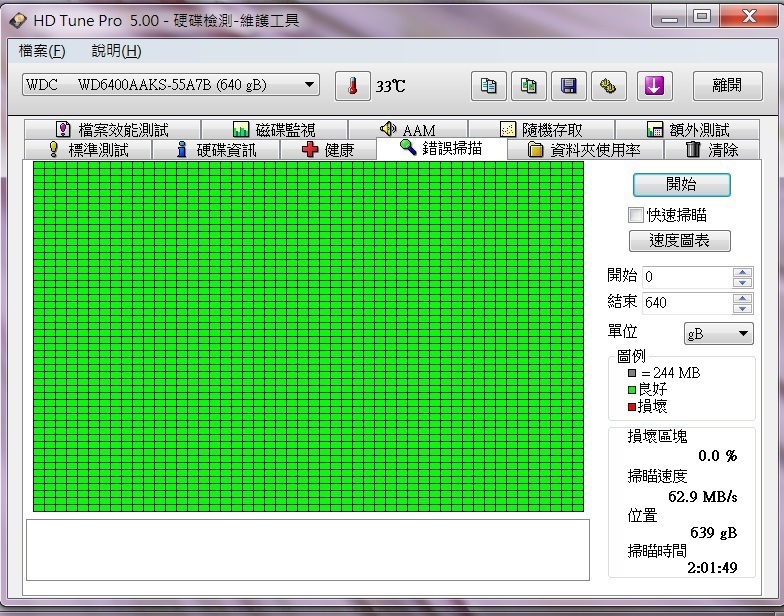Click the 33℃ temperature reading
The height and width of the screenshot is (616, 784).
[390, 86]
